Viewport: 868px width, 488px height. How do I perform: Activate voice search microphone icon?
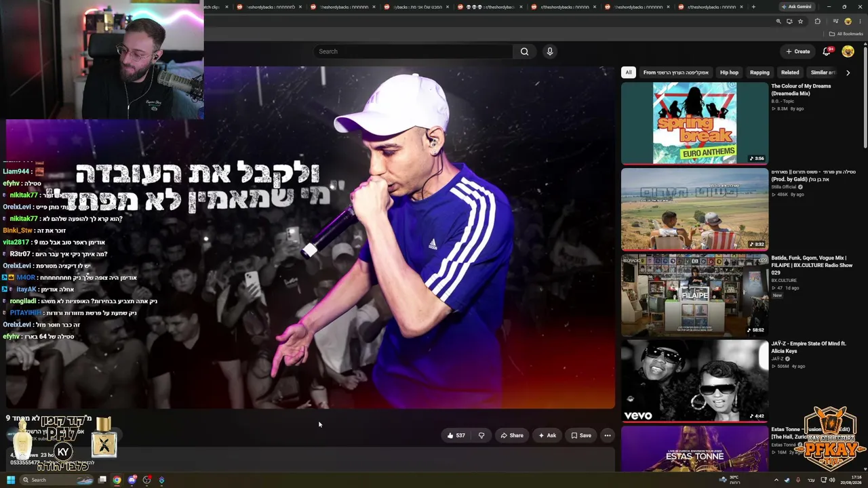click(550, 52)
